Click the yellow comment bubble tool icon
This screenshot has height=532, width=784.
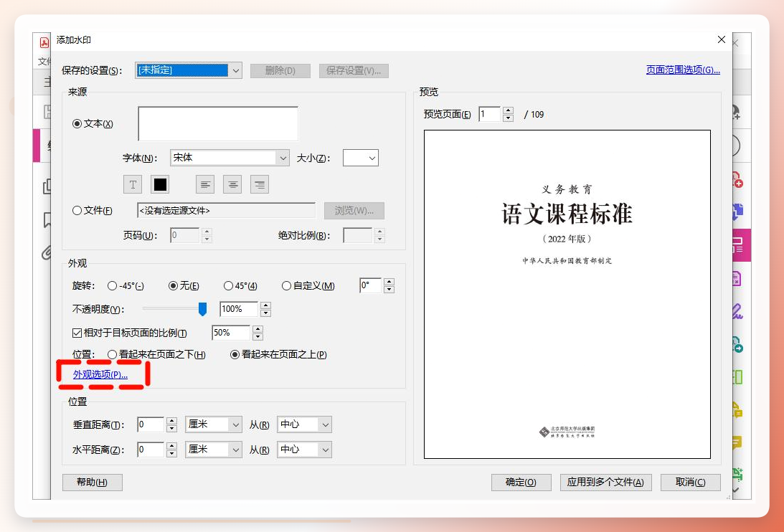[x=737, y=442]
